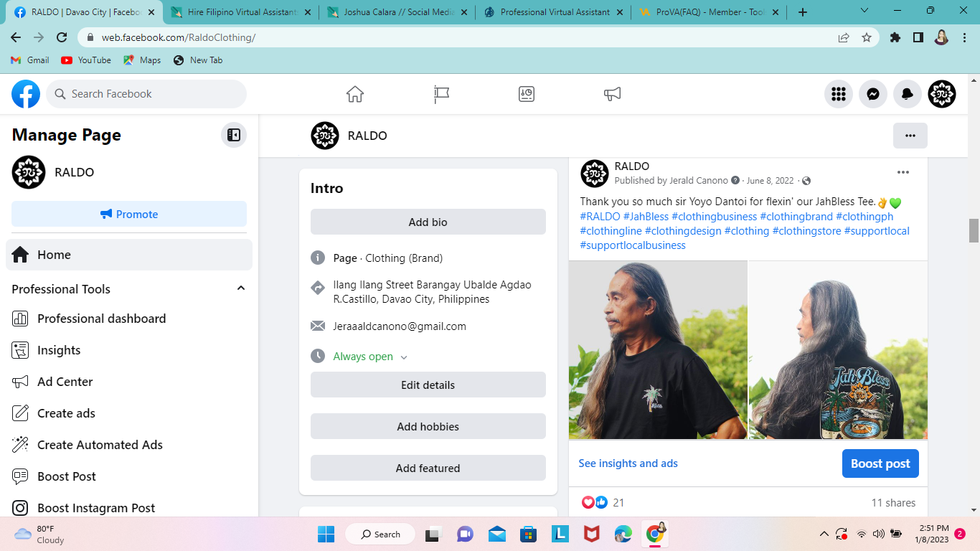Screen dimensions: 980x551
Task: Click the 11 shares link
Action: pos(893,503)
